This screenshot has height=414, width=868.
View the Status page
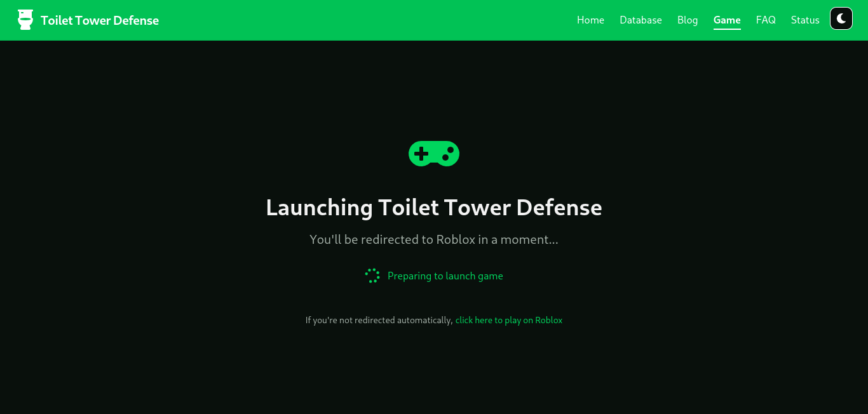coord(805,20)
